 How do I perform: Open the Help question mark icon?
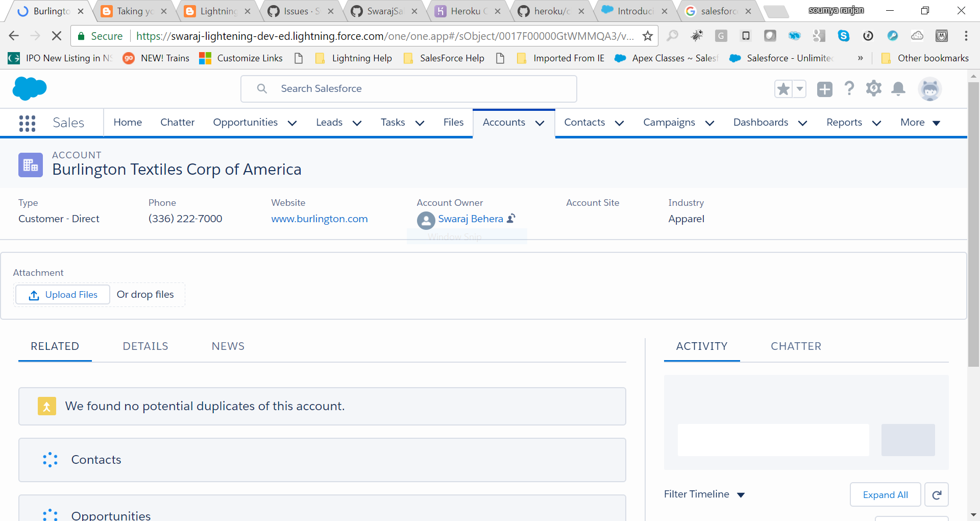(x=849, y=89)
